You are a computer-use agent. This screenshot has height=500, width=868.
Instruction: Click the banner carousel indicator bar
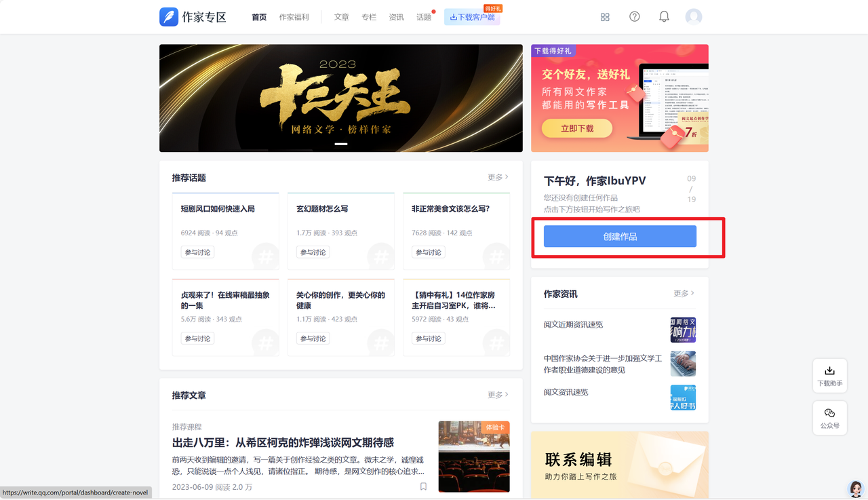tap(341, 144)
